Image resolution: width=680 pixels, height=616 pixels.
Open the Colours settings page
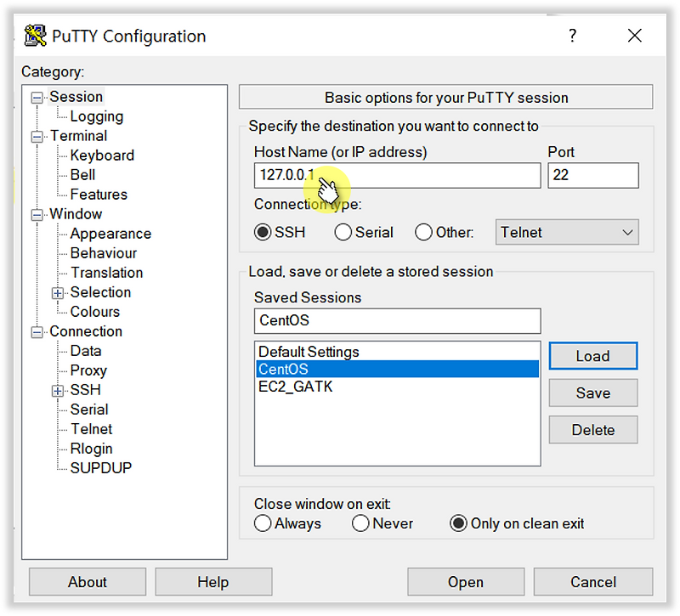(x=94, y=312)
